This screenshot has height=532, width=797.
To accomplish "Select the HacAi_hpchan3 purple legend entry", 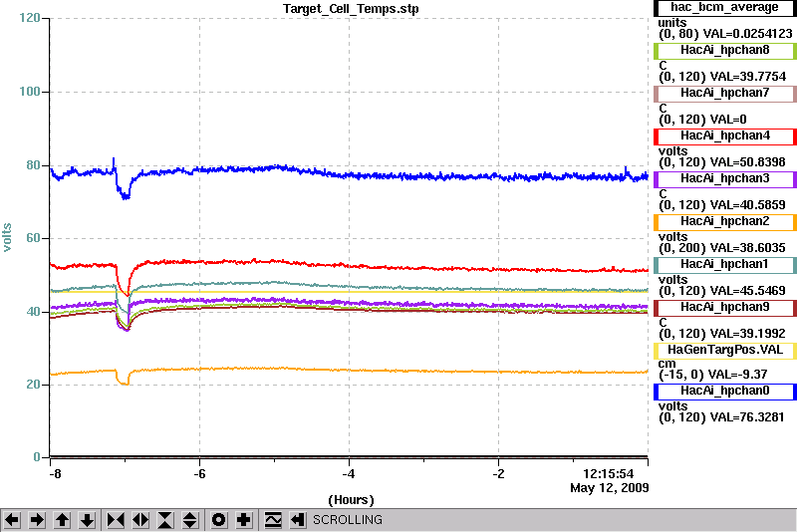I will pos(724,179).
